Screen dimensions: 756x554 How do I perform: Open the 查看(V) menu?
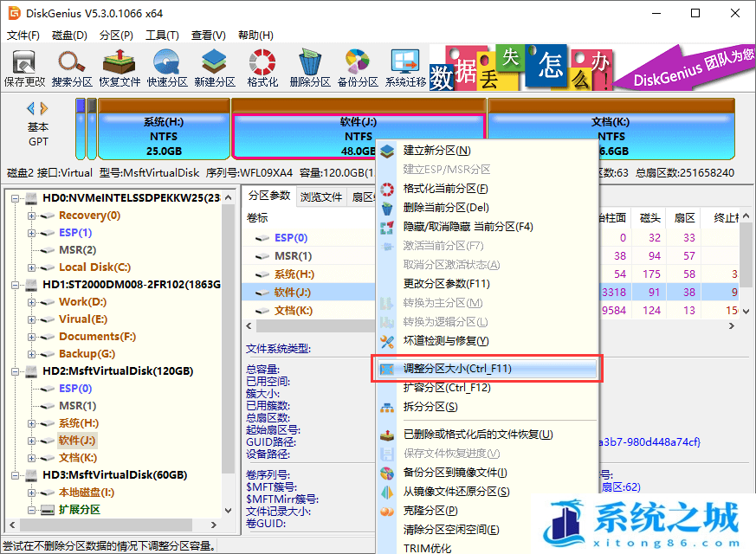[209, 35]
